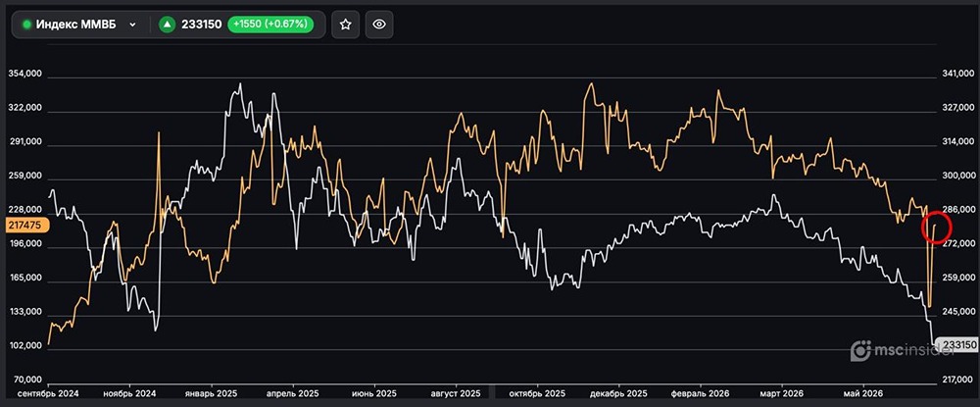Add chart to favorites with star icon
The image size is (980, 407).
point(346,25)
